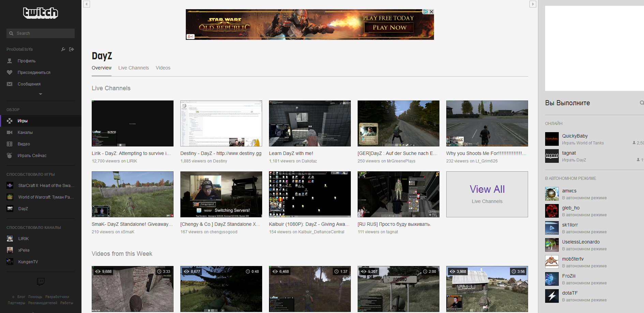
Task: Open the video with 3,988 views
Action: click(x=487, y=289)
